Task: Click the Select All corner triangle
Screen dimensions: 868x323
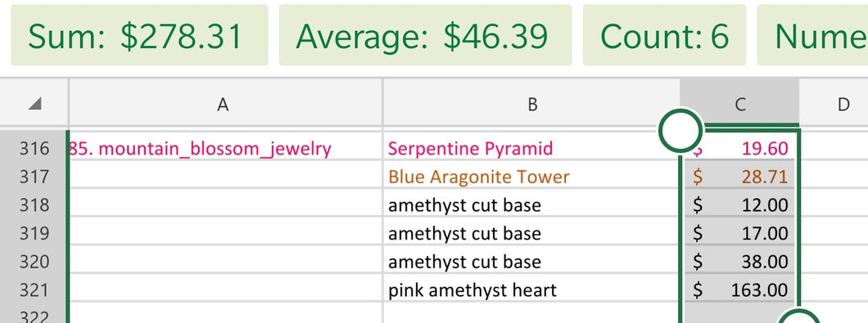Action: [x=34, y=103]
